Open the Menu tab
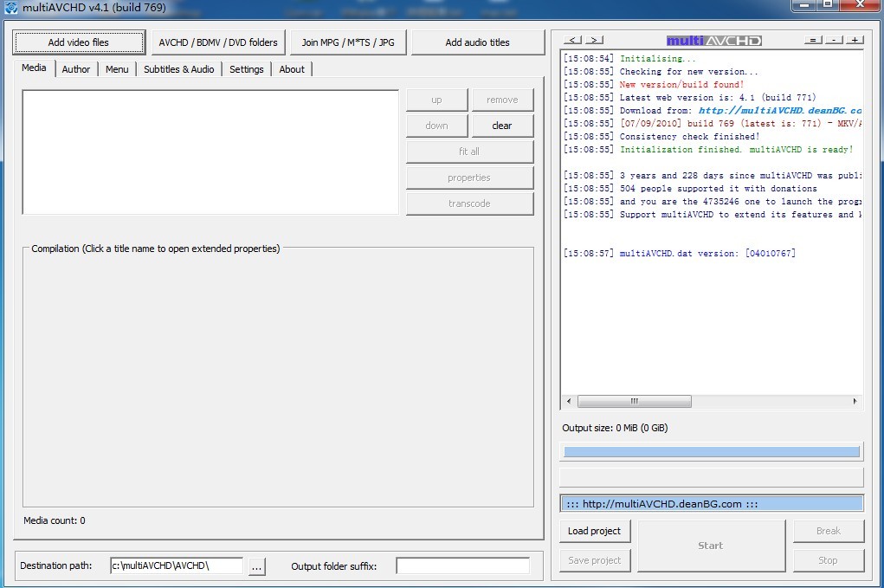 click(117, 69)
